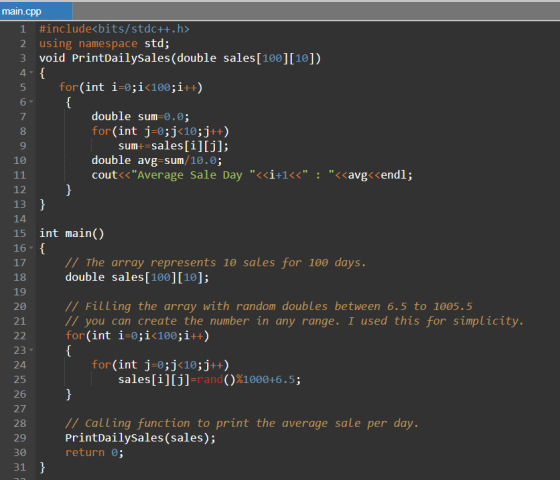Image resolution: width=560 pixels, height=480 pixels.
Task: Click 'sum+=sales[i][j];' on line 9
Action: pyautogui.click(x=173, y=146)
